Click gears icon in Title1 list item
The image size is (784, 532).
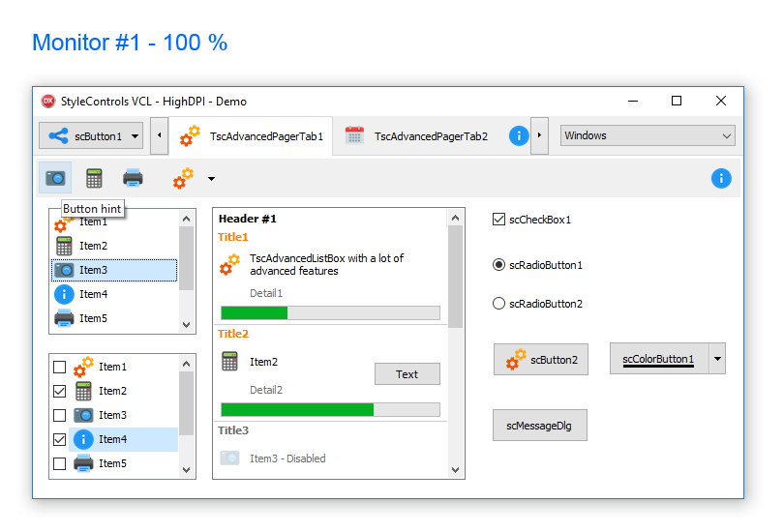pyautogui.click(x=230, y=265)
